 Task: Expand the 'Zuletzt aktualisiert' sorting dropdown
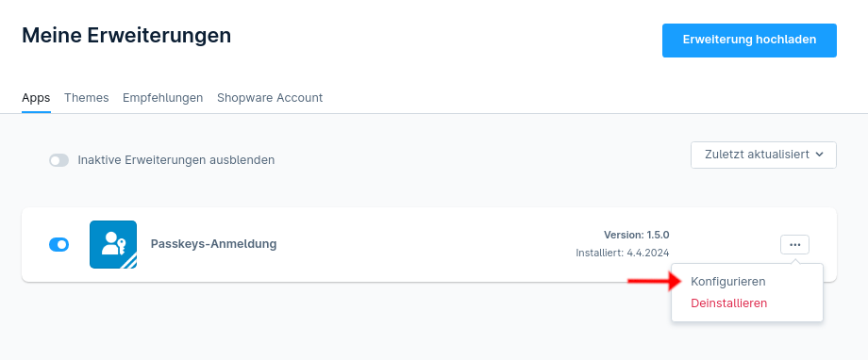click(763, 155)
